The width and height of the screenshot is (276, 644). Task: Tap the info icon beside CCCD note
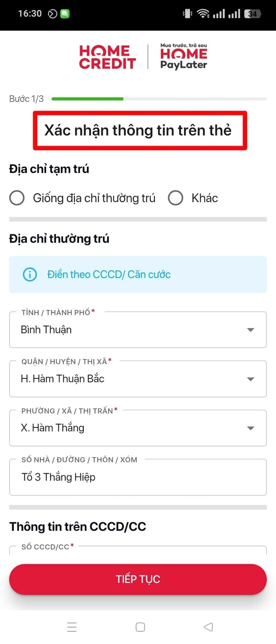30,274
